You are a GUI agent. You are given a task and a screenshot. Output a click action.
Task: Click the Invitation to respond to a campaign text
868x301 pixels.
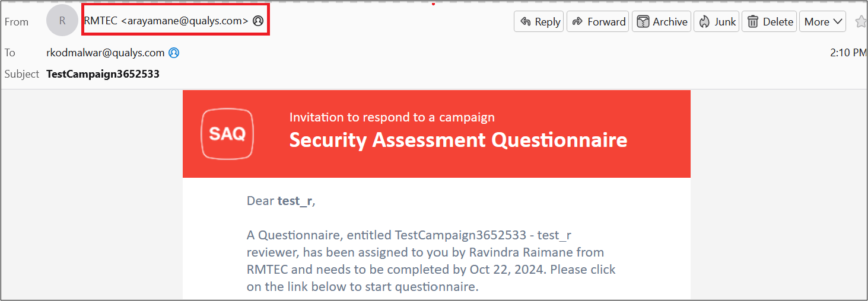click(x=392, y=117)
